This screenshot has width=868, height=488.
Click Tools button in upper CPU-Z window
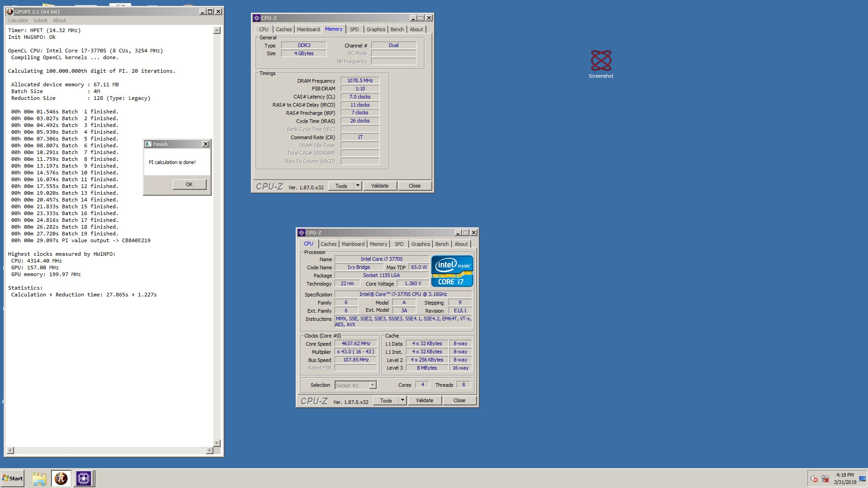click(341, 186)
